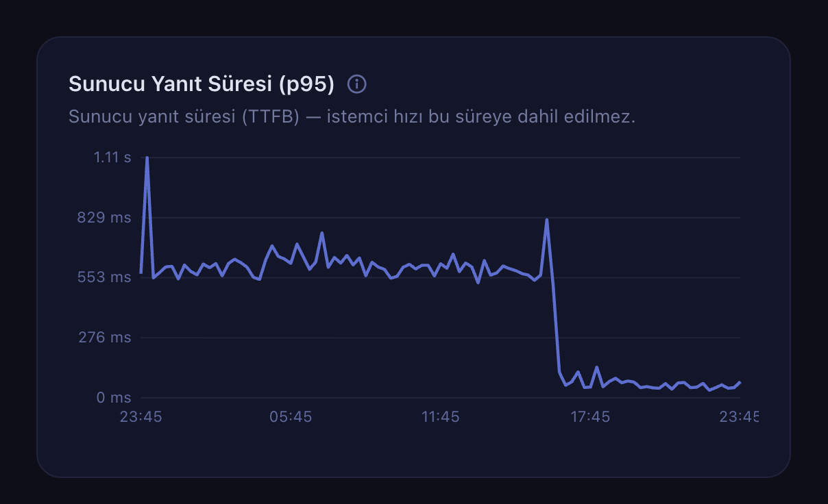Click the 0 ms y-axis label
The height and width of the screenshot is (504, 828).
coord(115,398)
